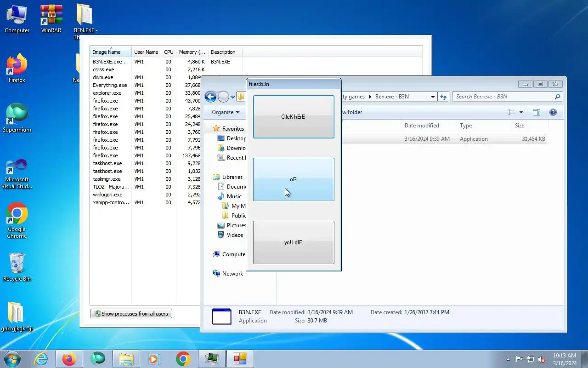Change the view with the Explorer view icon
The width and height of the screenshot is (588, 368).
coord(511,112)
